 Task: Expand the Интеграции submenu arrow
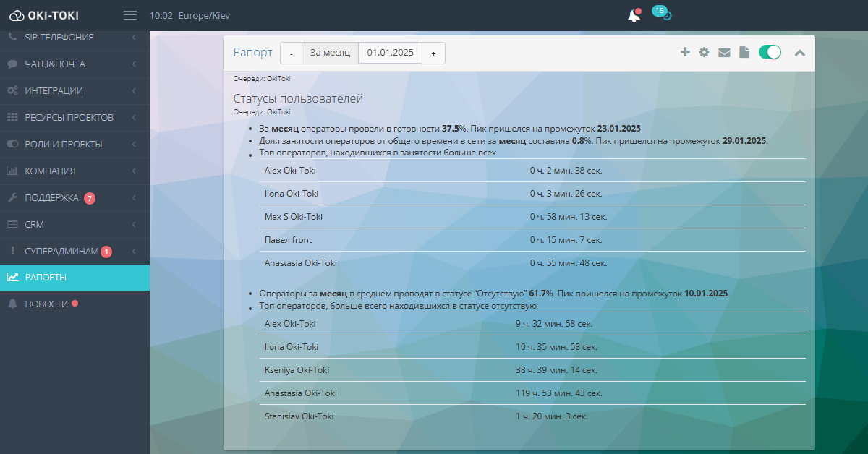tap(135, 90)
